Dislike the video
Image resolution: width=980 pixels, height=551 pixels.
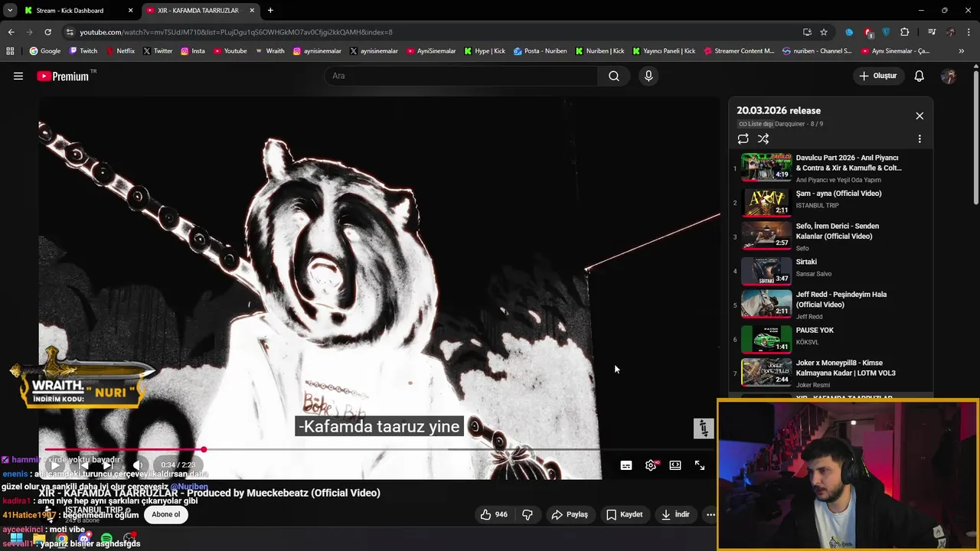[528, 514]
